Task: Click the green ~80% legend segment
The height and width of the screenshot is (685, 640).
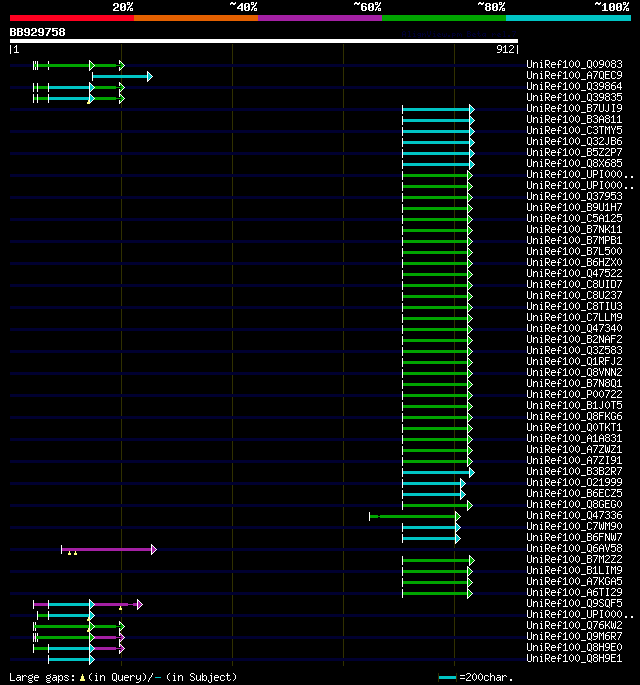Action: coord(444,18)
